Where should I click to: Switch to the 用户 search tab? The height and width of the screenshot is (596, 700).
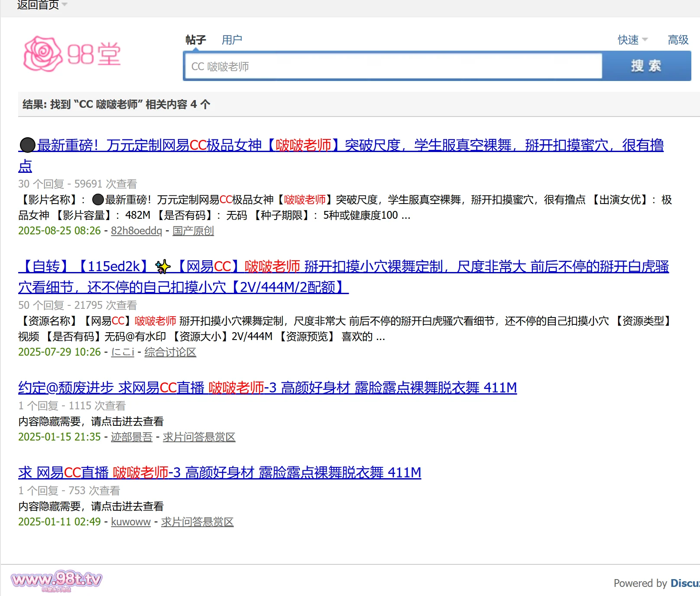(232, 40)
